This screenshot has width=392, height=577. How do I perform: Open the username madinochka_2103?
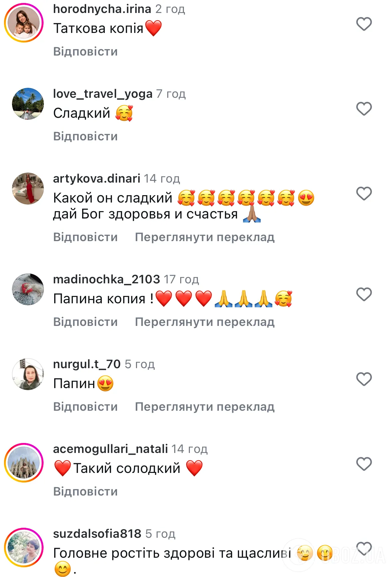106,279
